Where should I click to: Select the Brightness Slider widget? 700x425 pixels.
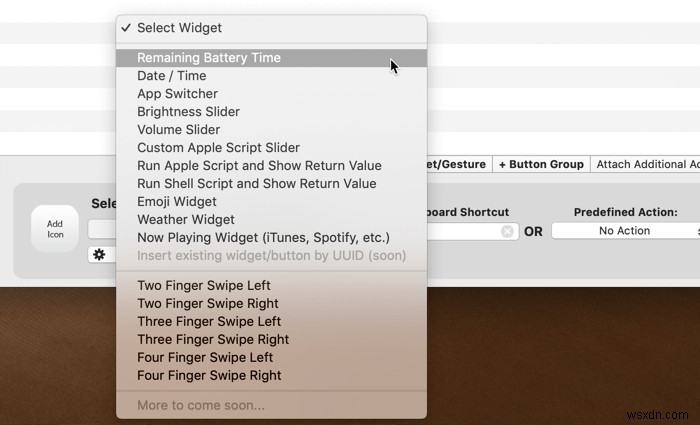[x=188, y=112]
